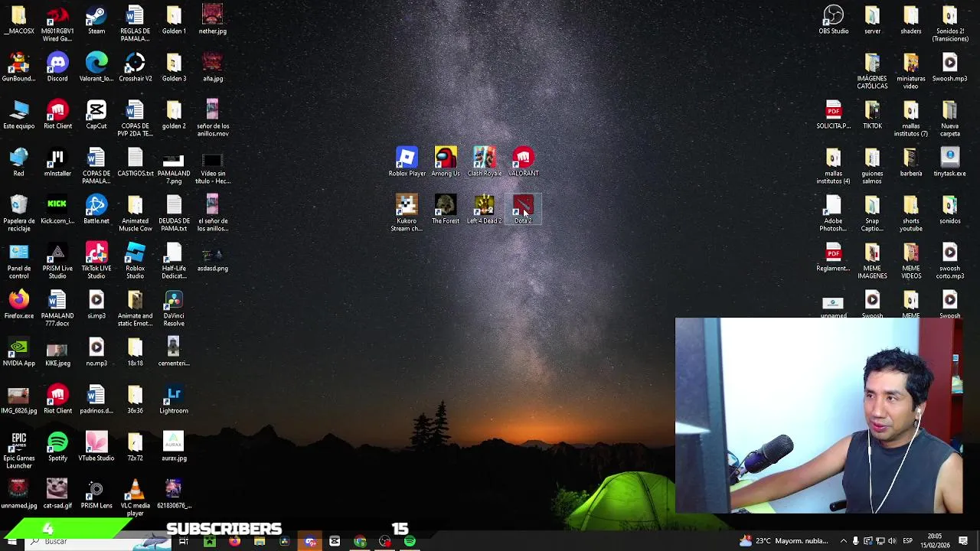Click the SOLICITA P... PDF file

(834, 115)
